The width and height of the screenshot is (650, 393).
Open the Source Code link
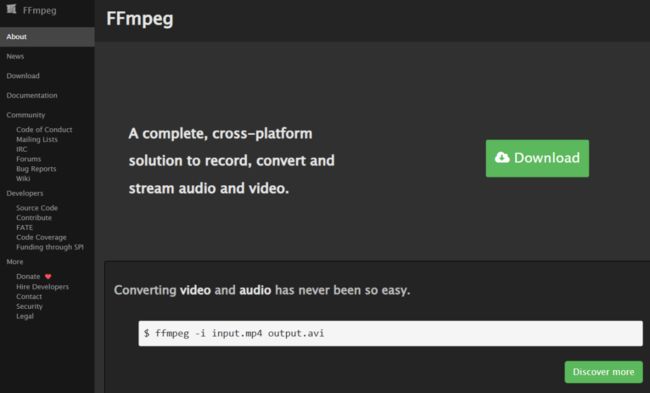tap(37, 208)
